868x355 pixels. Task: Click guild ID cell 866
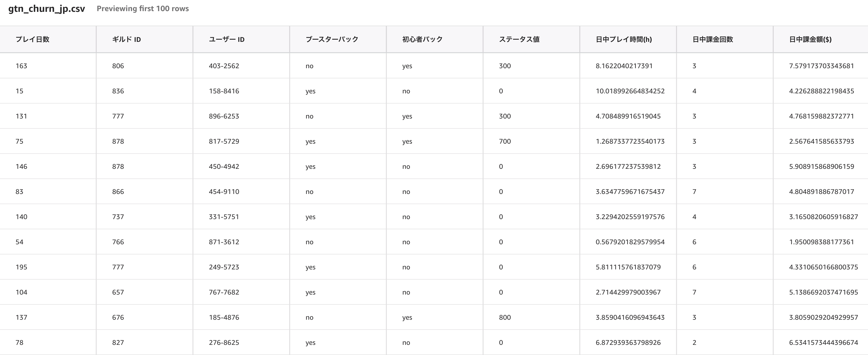[x=118, y=192]
